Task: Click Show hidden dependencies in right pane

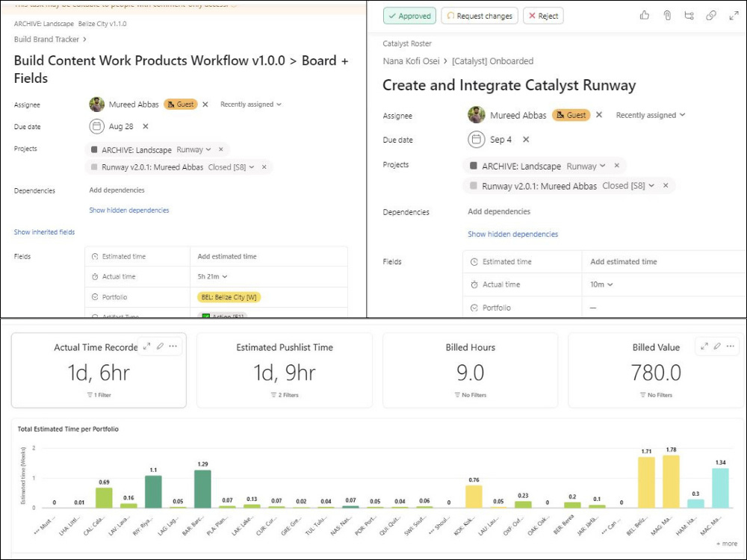Action: pyautogui.click(x=512, y=234)
